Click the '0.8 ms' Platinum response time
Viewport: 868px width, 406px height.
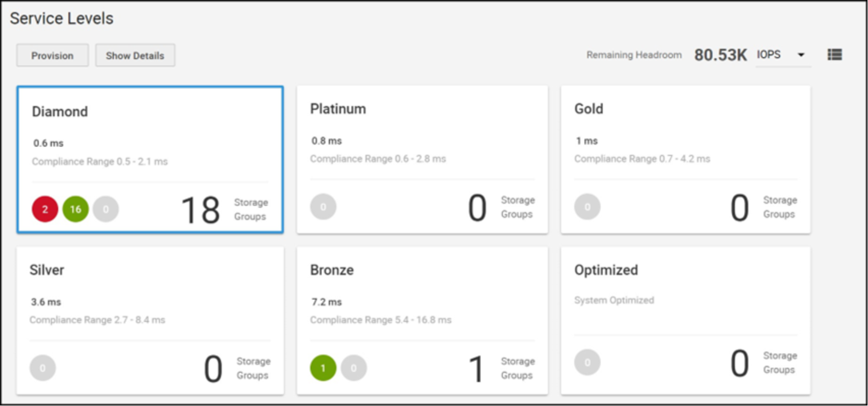pyautogui.click(x=327, y=141)
